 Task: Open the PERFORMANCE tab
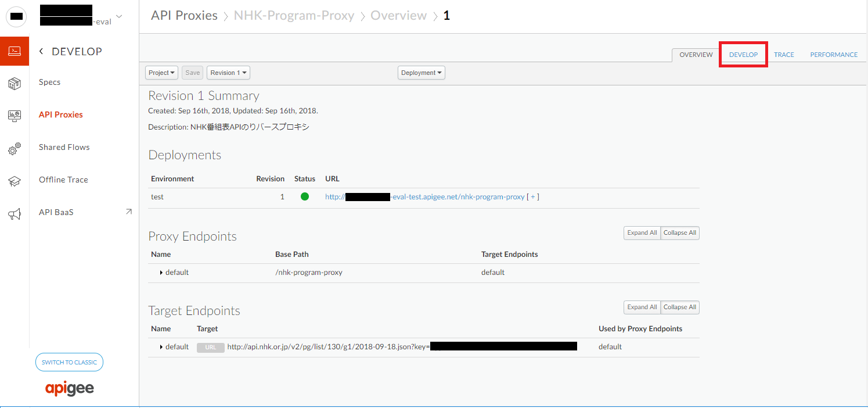pyautogui.click(x=833, y=54)
